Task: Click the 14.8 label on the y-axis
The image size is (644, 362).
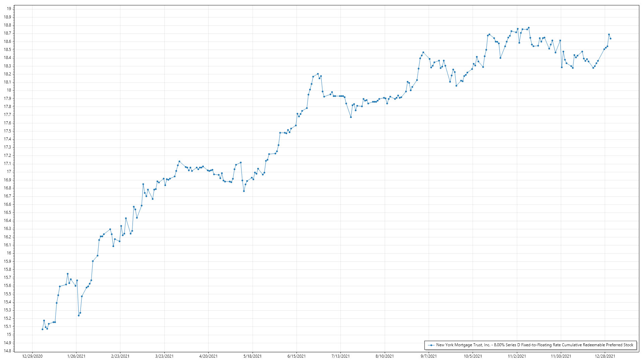Action: pos(7,351)
